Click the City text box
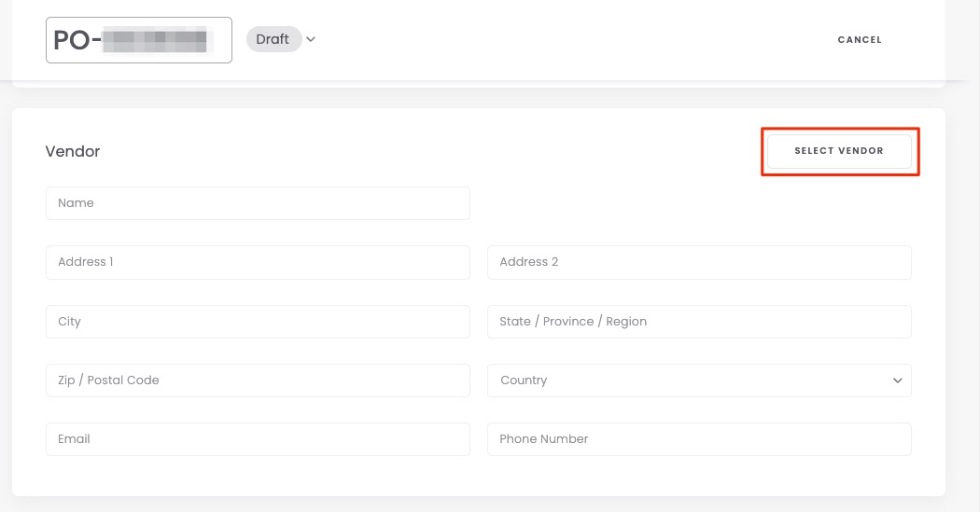 pyautogui.click(x=258, y=322)
